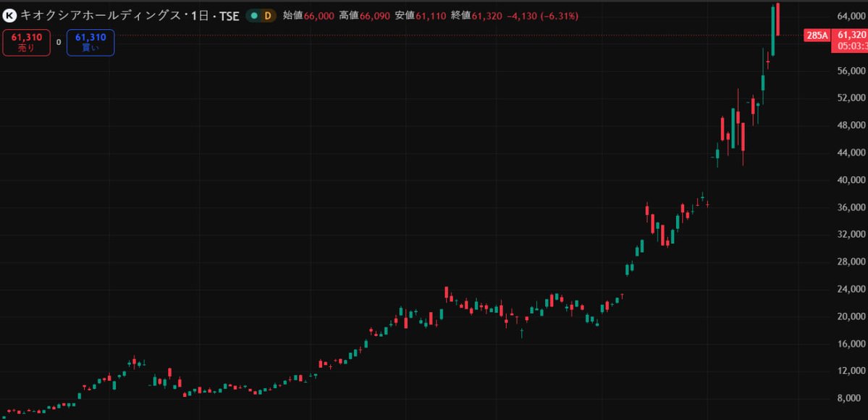The height and width of the screenshot is (420, 868).
Task: Click the 1日 interval label
Action: pyautogui.click(x=199, y=16)
